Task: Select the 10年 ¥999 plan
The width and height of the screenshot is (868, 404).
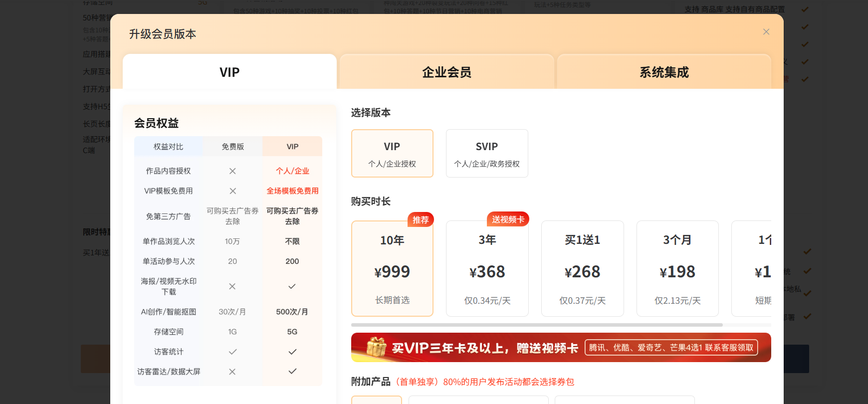Action: coord(392,269)
